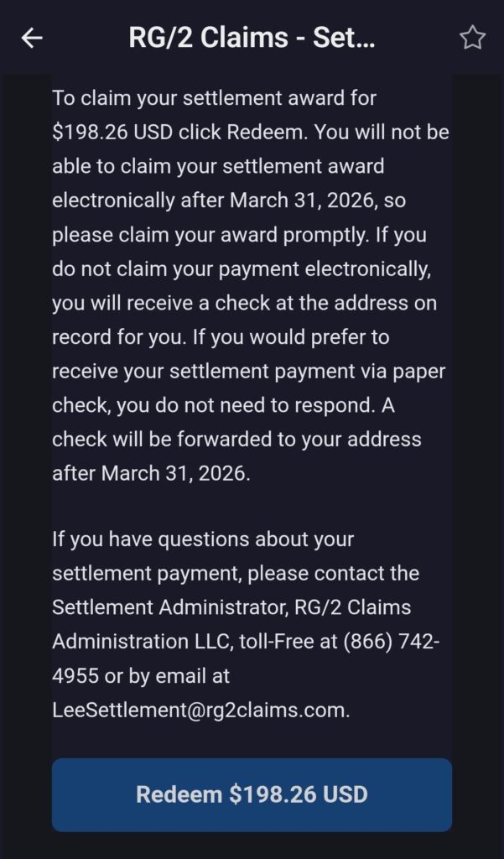Open the LeeSettlement@rg2claims.com email address
The image size is (504, 859).
(200, 711)
